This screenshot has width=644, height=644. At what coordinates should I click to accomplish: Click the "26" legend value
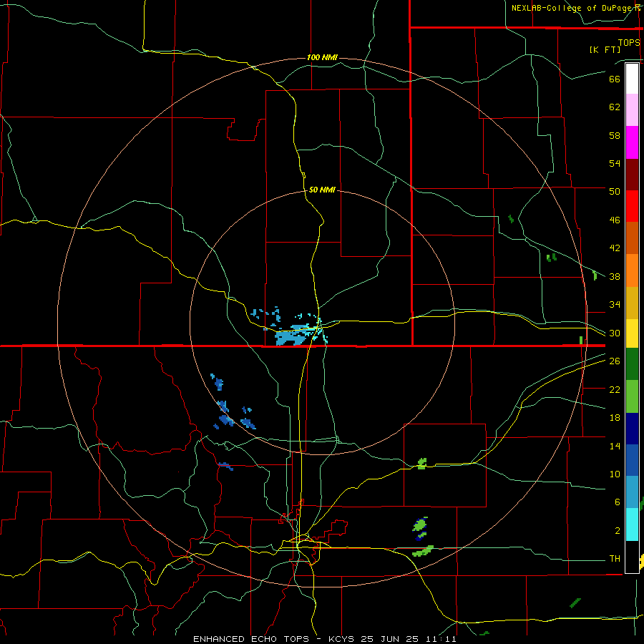[615, 361]
